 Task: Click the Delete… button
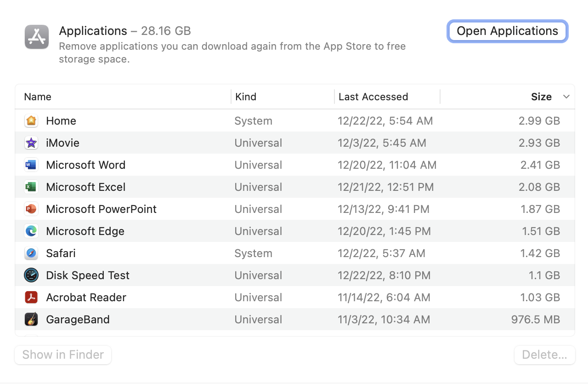point(545,355)
